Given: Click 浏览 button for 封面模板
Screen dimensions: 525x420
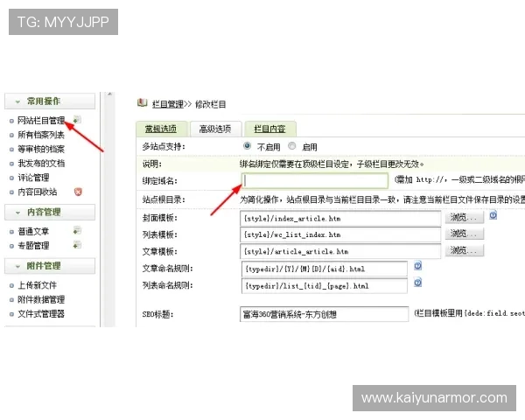Looking at the screenshot, I should click(465, 217).
